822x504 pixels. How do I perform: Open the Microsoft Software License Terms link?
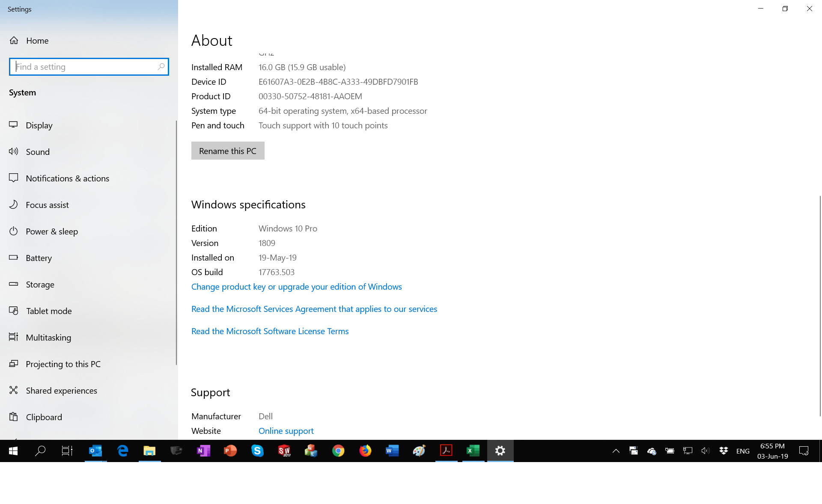tap(270, 331)
